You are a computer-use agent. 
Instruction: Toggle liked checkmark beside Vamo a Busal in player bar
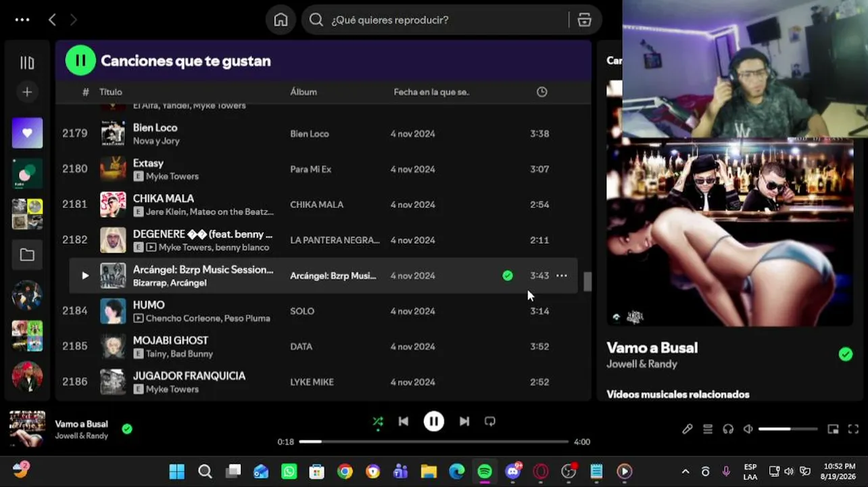[x=127, y=429]
